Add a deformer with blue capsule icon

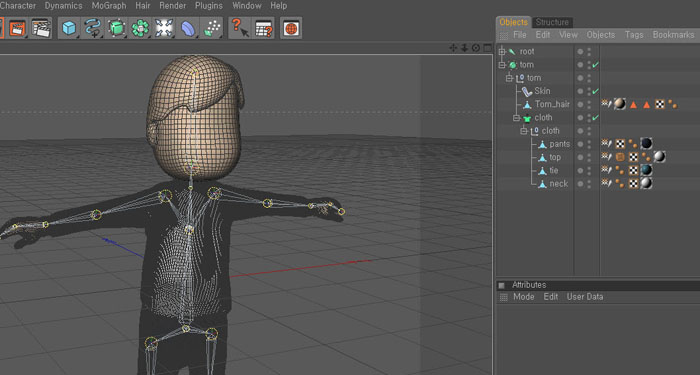coord(188,28)
